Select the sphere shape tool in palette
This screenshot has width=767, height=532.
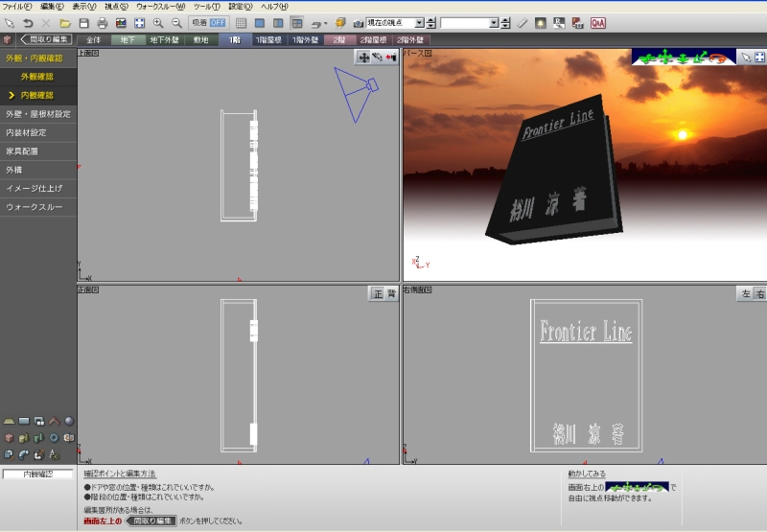tap(69, 421)
